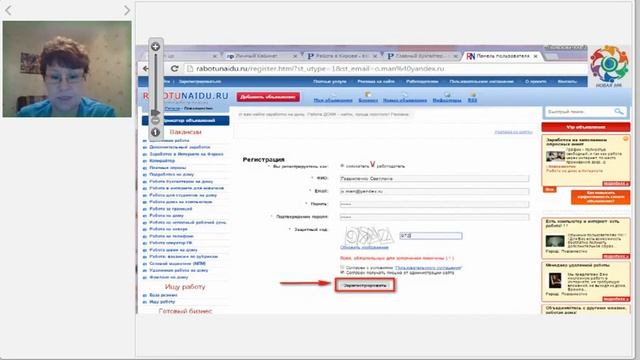Click orange ad effectiveness button on right
This screenshot has width=640, height=360.
(600, 197)
